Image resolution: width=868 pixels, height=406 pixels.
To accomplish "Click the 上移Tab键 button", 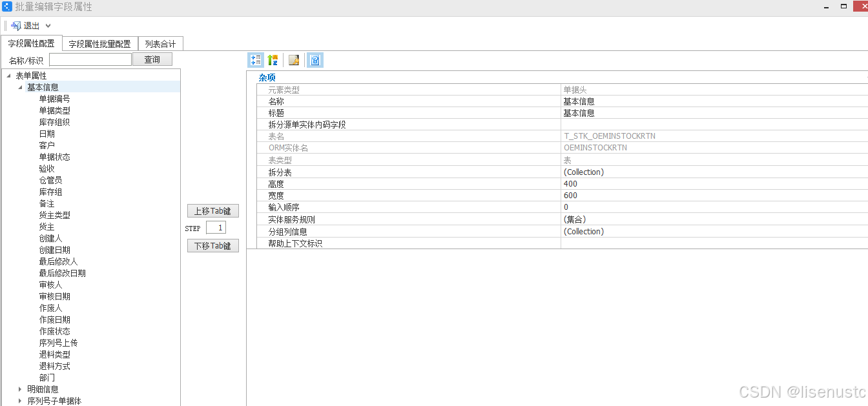I will [x=213, y=211].
